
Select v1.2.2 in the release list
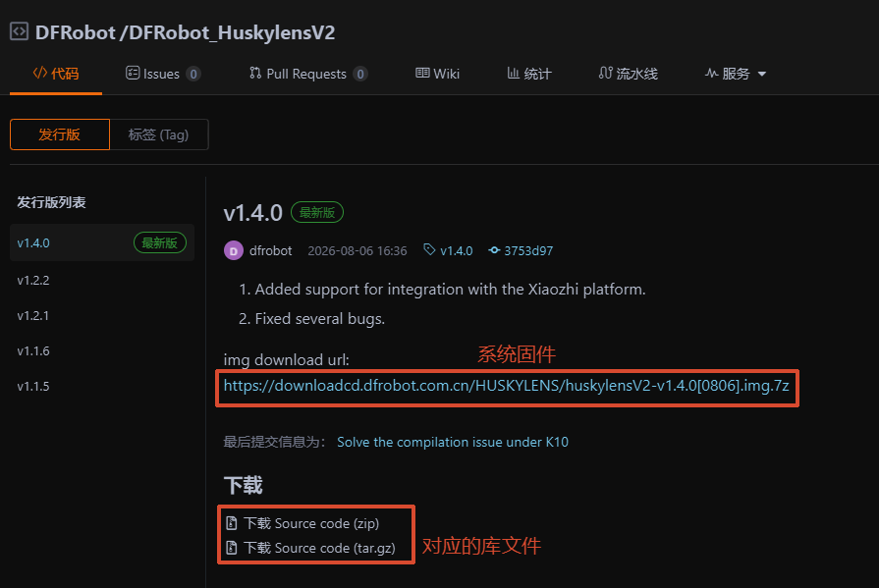click(33, 281)
